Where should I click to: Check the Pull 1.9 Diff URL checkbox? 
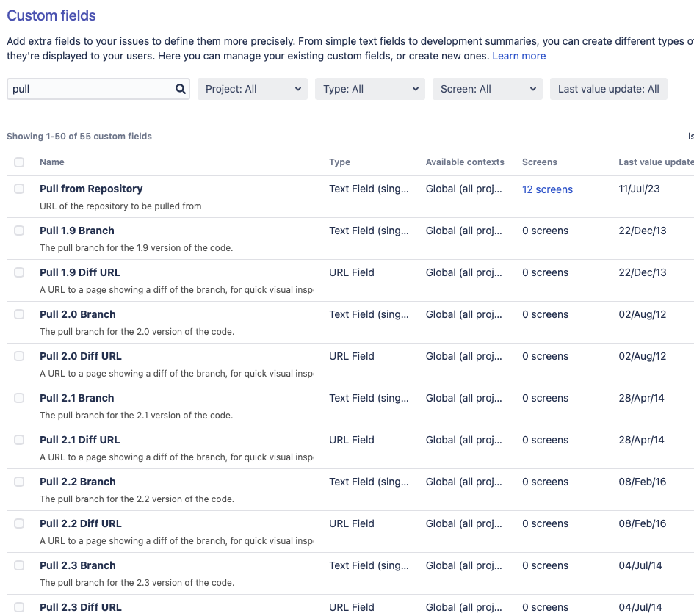click(x=19, y=272)
